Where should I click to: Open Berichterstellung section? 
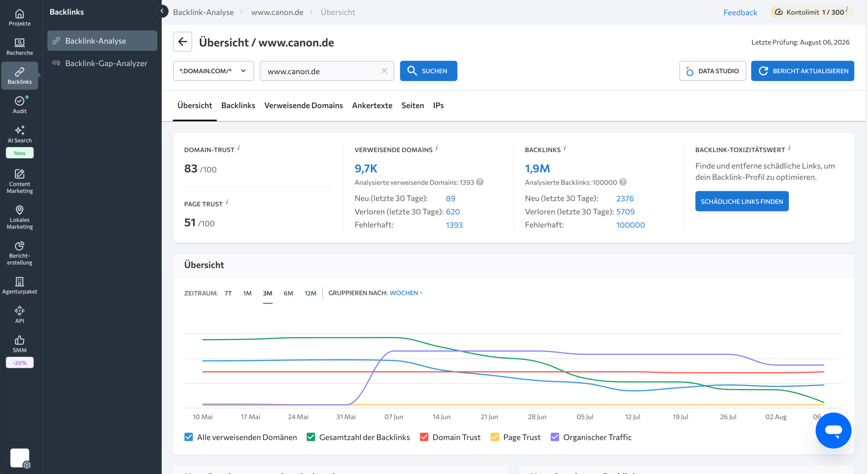20,253
